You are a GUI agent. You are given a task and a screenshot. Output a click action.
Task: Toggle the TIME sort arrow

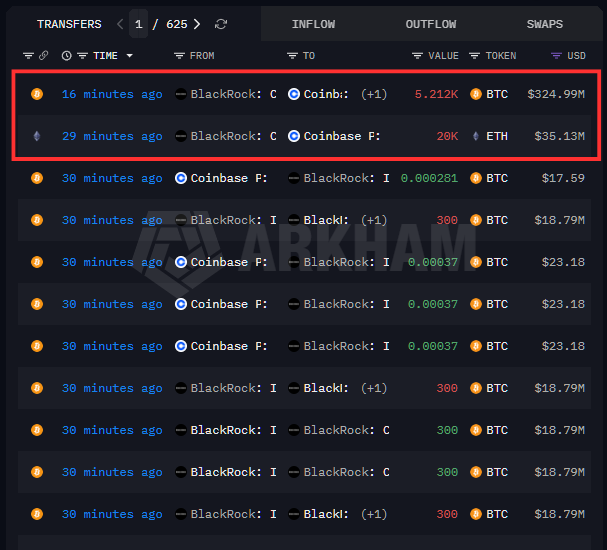pos(130,56)
